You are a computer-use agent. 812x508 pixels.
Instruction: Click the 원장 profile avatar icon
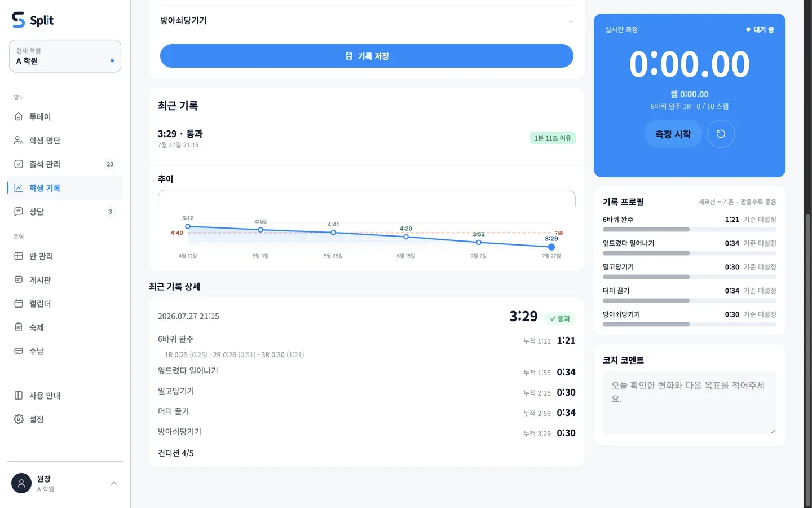[x=21, y=483]
